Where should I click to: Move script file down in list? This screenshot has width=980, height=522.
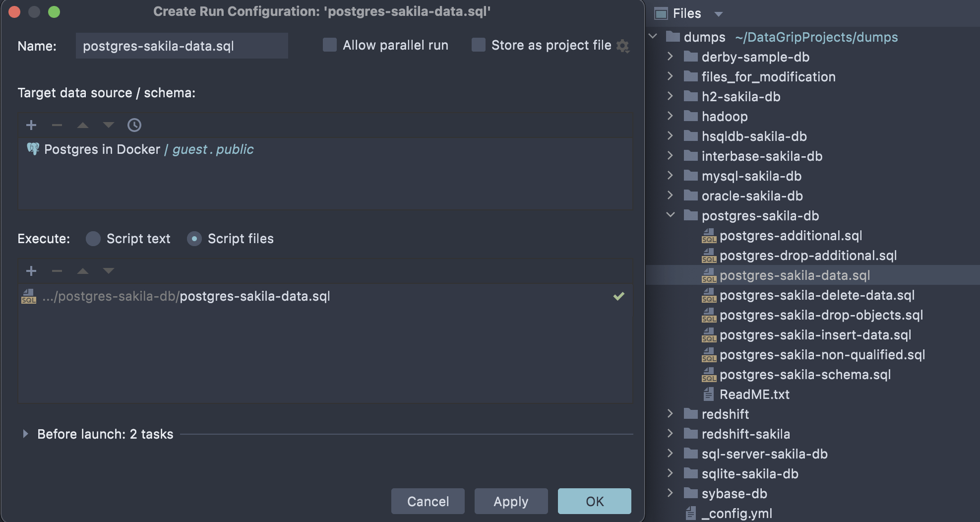click(x=109, y=271)
